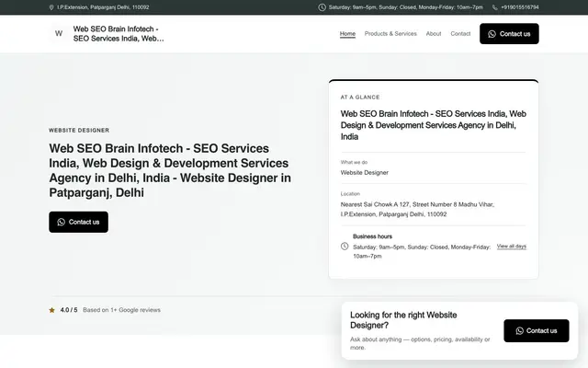
Task: Click the business name in At a glance card
Action: coord(433,125)
